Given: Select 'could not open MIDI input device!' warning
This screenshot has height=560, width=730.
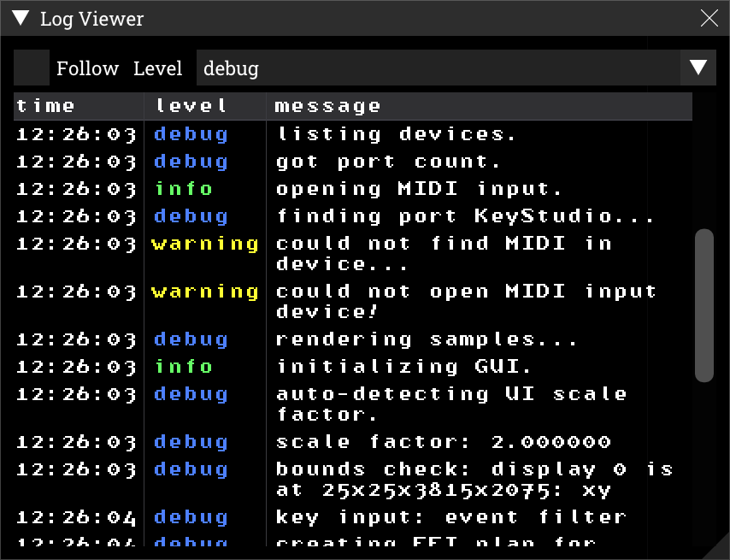Looking at the screenshot, I should (x=353, y=302).
